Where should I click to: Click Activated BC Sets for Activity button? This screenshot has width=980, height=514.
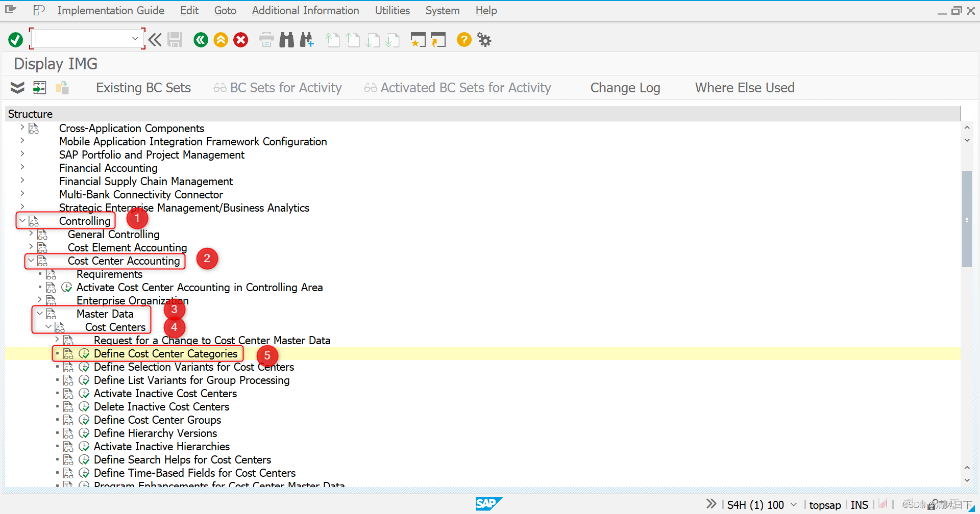click(x=458, y=88)
